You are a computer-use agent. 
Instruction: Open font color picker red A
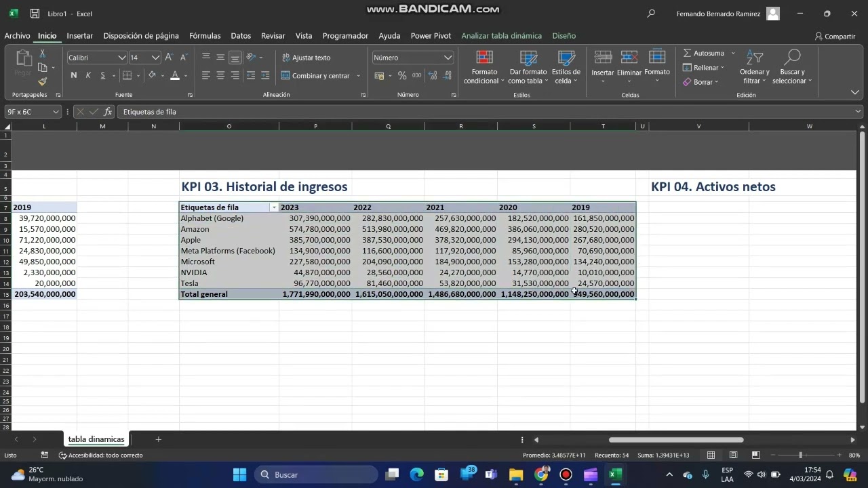pos(175,75)
